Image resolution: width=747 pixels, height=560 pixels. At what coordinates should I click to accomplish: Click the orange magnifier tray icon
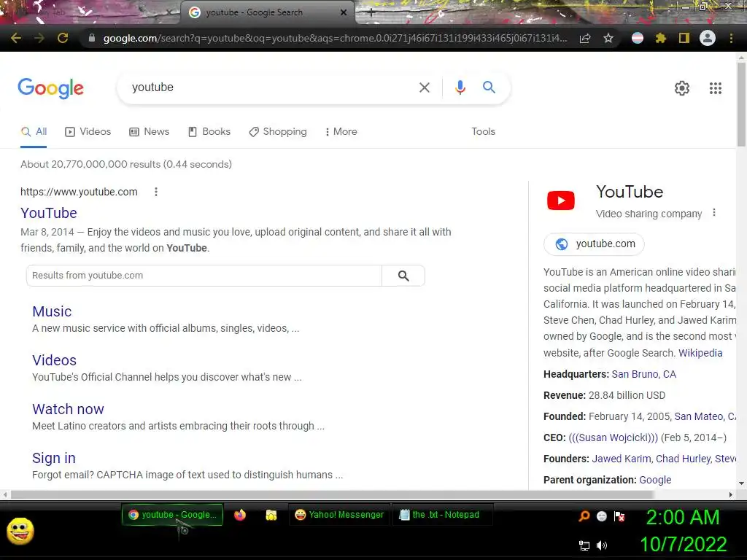tap(584, 516)
